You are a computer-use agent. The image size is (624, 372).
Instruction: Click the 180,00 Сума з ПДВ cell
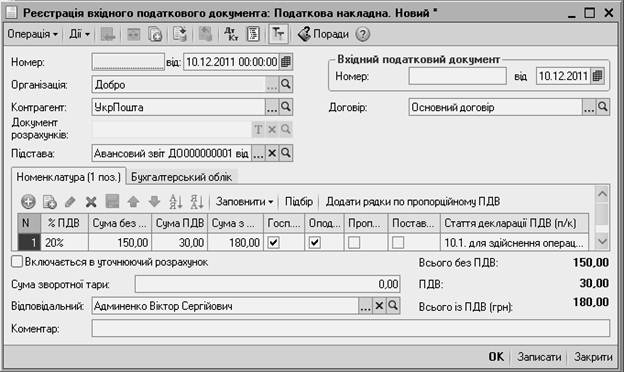pyautogui.click(x=236, y=242)
